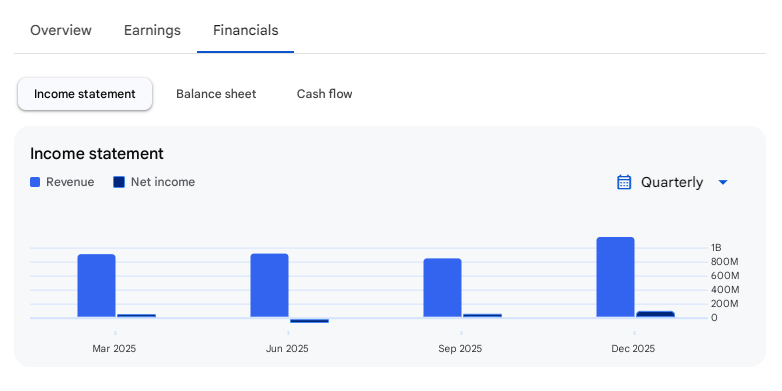Click the Dec 2025 net income bar
The image size is (782, 391).
(x=655, y=314)
